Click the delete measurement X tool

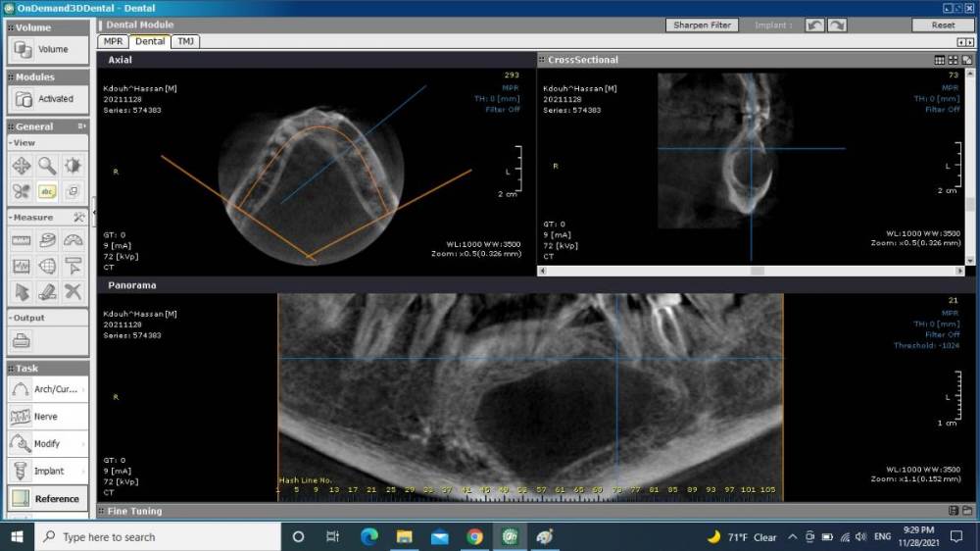[x=73, y=291]
